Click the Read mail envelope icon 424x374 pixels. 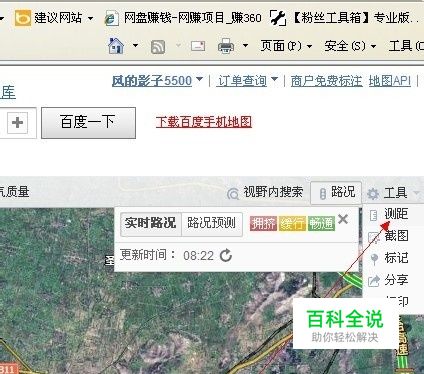click(198, 46)
